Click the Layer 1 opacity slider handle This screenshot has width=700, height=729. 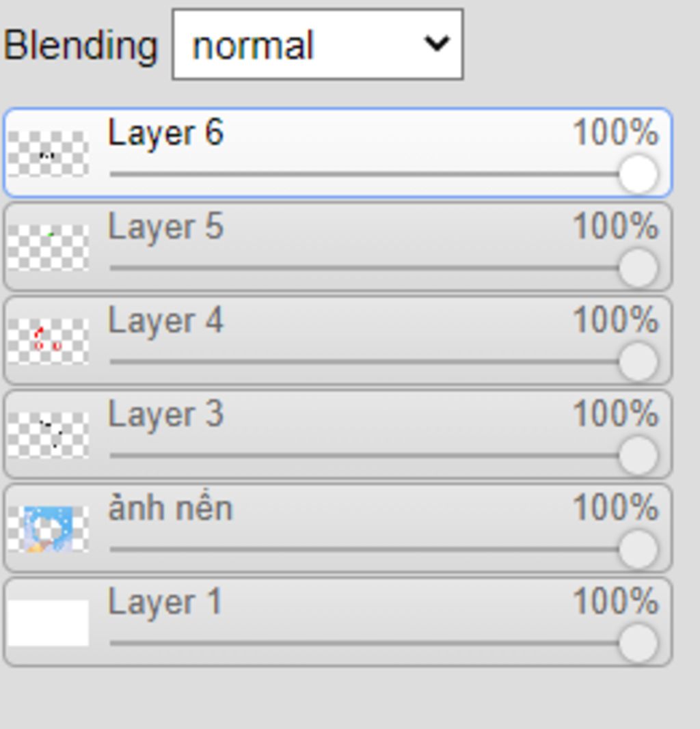(x=638, y=644)
